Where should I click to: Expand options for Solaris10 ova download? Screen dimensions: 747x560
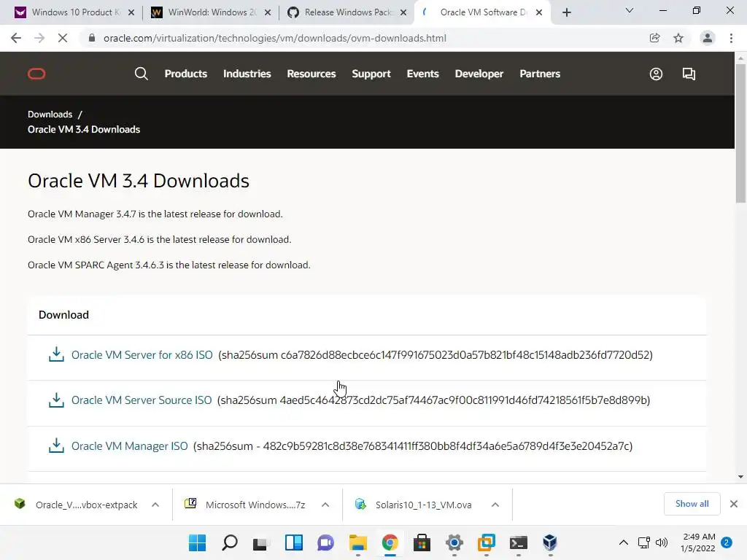[x=495, y=505]
